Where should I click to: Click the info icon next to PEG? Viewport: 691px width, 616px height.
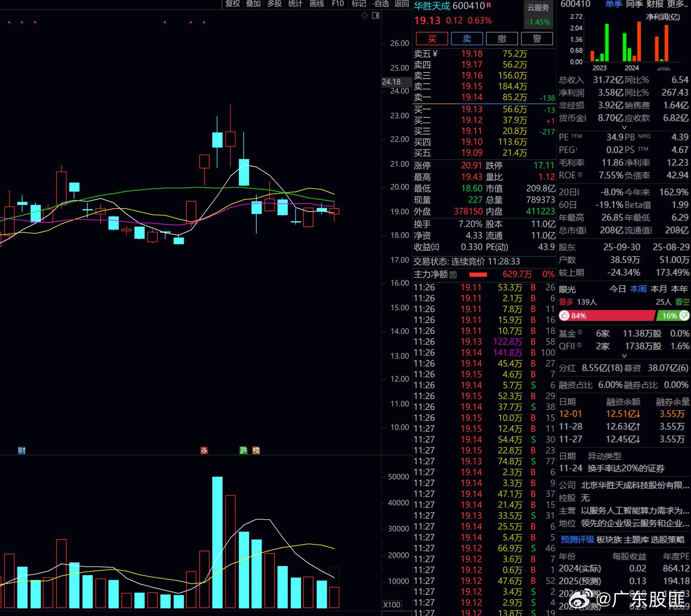[577, 149]
